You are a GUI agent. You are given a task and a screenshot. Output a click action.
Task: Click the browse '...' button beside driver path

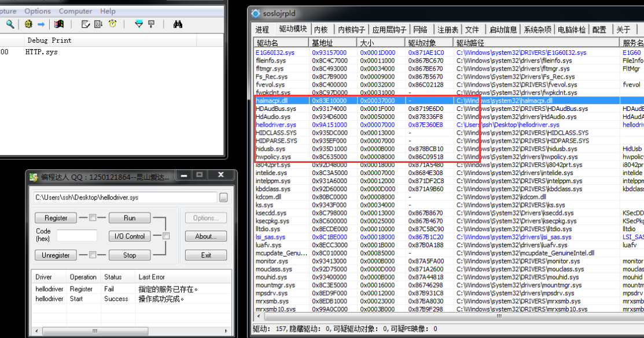click(223, 198)
